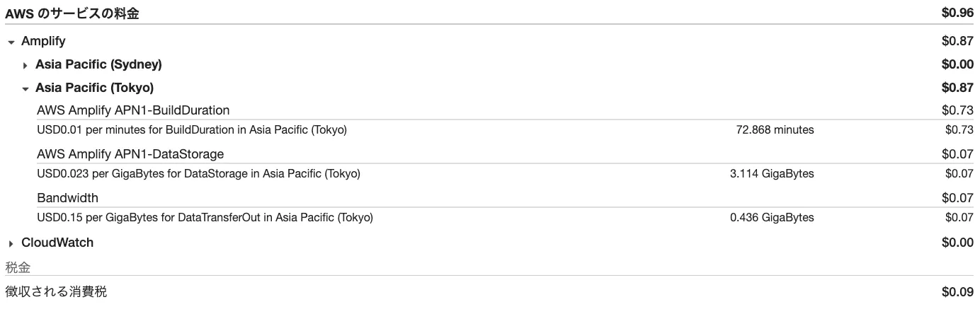980x309 pixels.
Task: Click the AWS Amplify APN1-DataStorage heading
Action: point(130,154)
